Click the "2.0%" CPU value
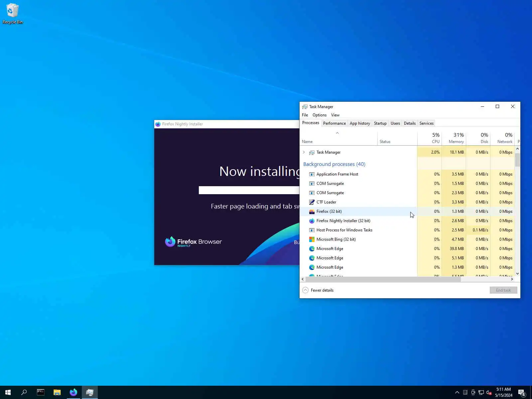Screen dimensions: 532x399 click(435, 152)
